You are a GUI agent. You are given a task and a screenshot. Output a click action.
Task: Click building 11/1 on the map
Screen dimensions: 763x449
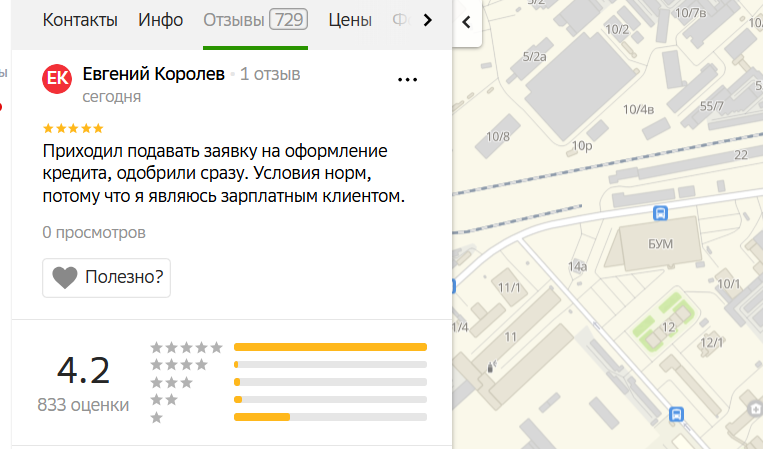pos(509,288)
